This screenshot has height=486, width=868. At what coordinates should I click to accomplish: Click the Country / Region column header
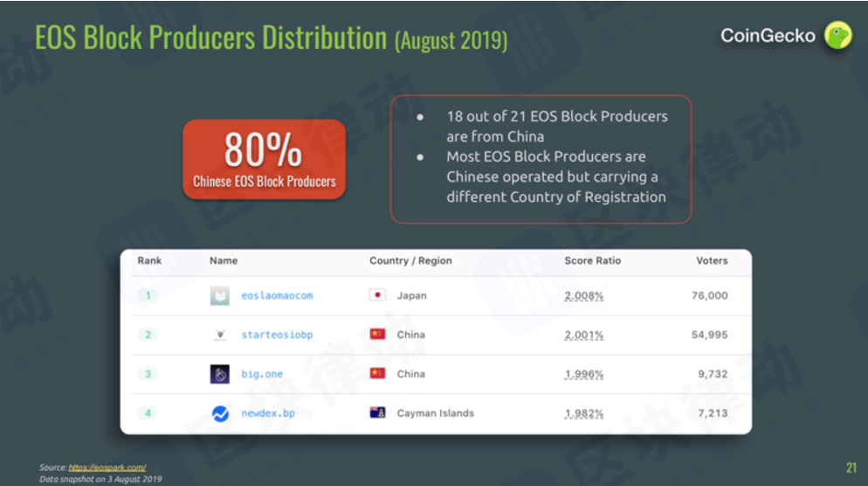click(410, 260)
